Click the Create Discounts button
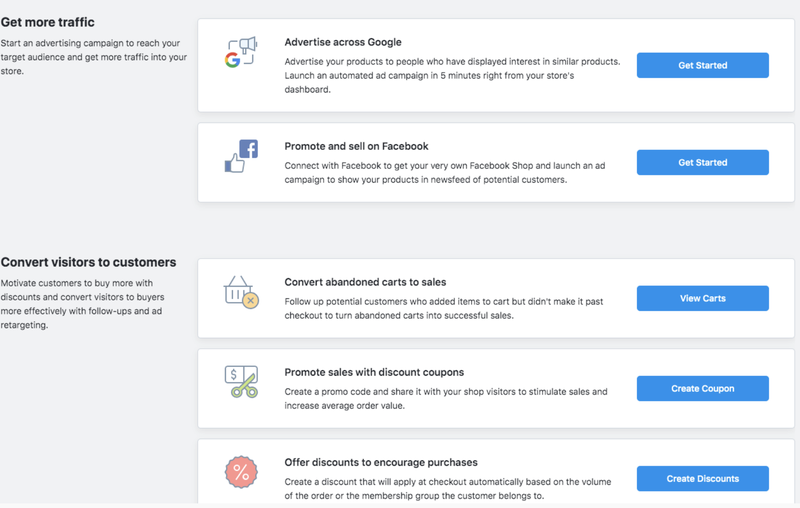This screenshot has width=800, height=508. [703, 478]
